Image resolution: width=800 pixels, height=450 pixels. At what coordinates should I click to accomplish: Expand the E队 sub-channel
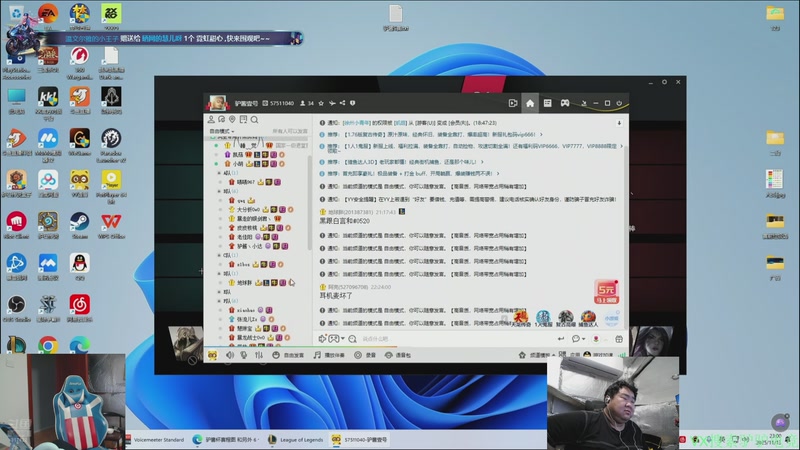coord(220,292)
